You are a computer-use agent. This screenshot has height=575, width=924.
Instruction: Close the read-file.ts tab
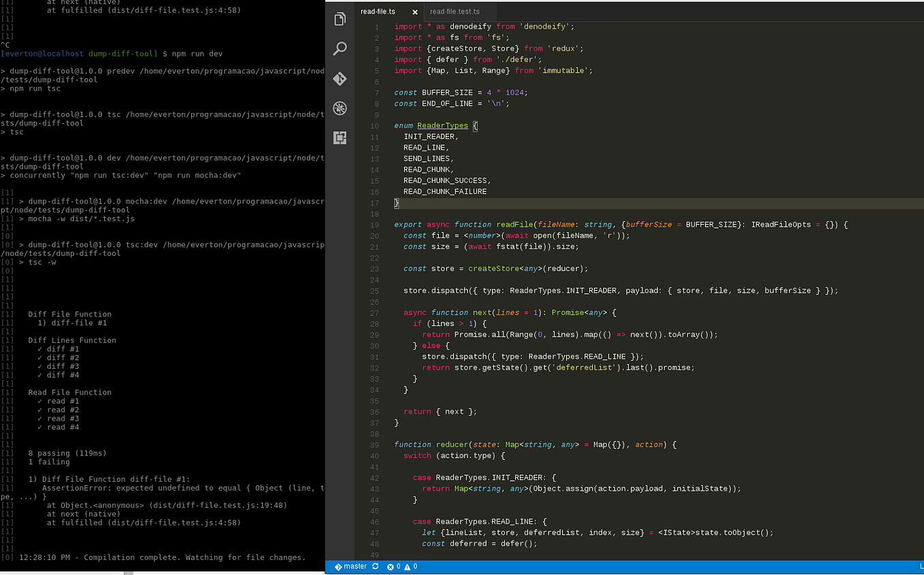click(x=415, y=12)
